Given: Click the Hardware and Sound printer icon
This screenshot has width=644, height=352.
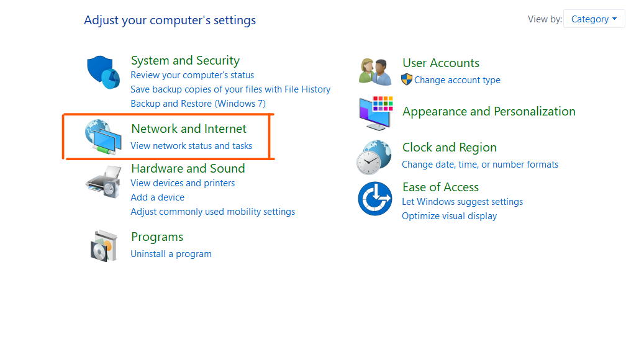Looking at the screenshot, I should tap(102, 181).
